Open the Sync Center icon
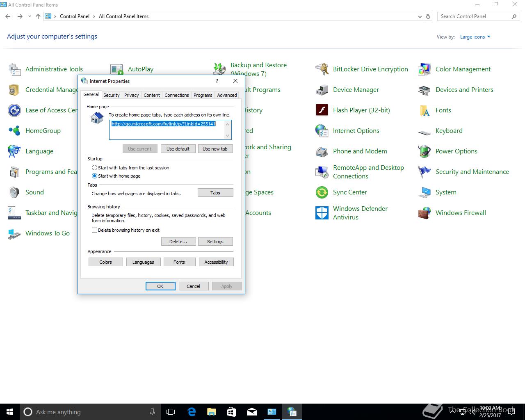The height and width of the screenshot is (420, 525). 322,192
